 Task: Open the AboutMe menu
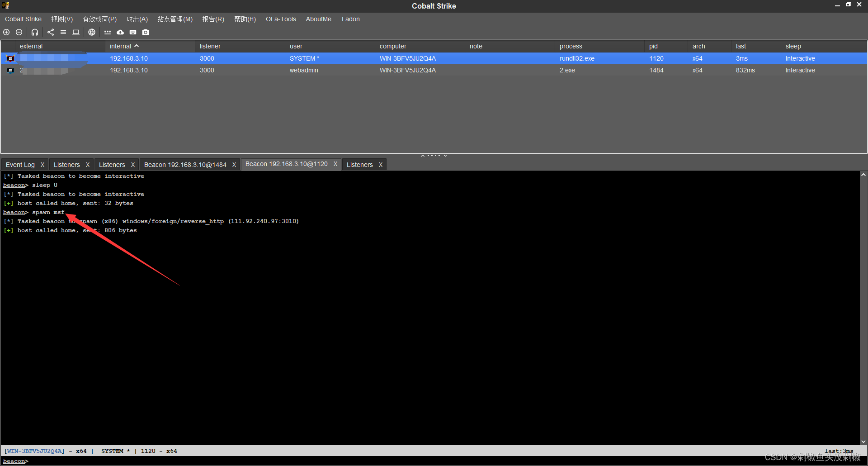(318, 19)
